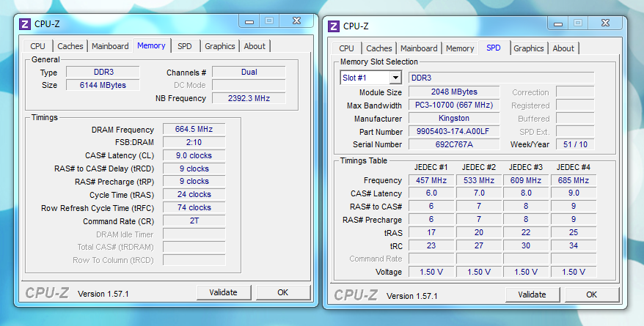The image size is (644, 326).
Task: Click JEDEC #1 CAS# Latency 6.0 cell
Action: pyautogui.click(x=431, y=193)
